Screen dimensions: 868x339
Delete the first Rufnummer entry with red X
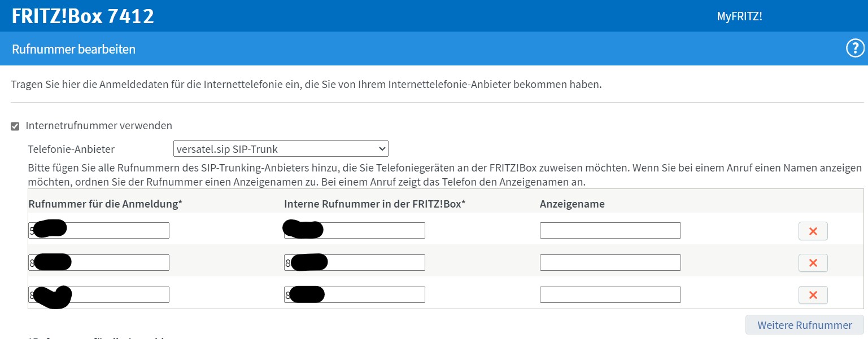(813, 231)
